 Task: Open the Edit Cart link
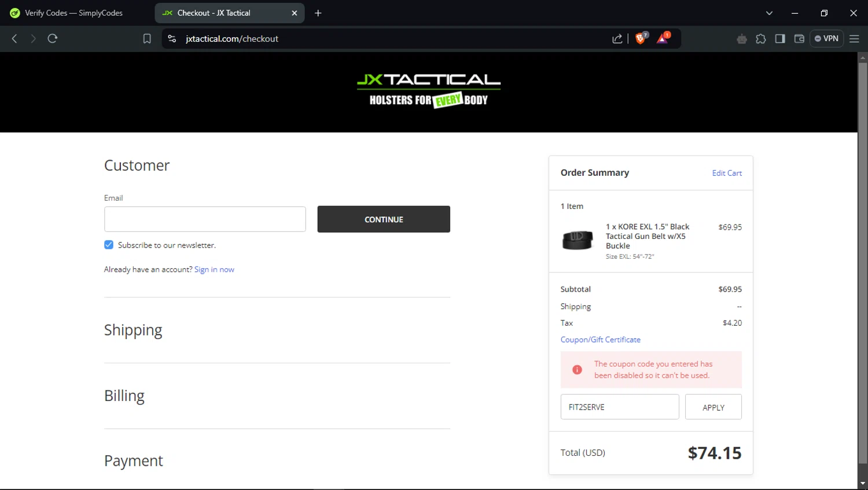click(x=727, y=173)
